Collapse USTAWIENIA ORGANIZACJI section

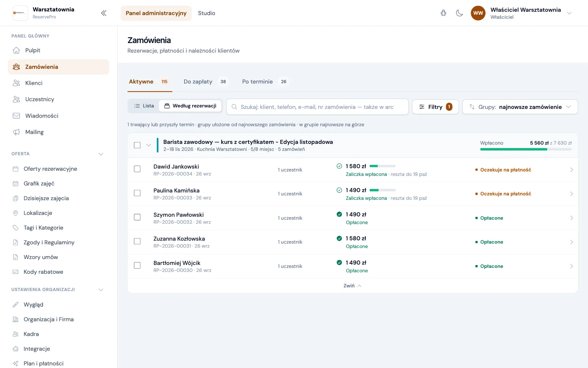pos(101,290)
